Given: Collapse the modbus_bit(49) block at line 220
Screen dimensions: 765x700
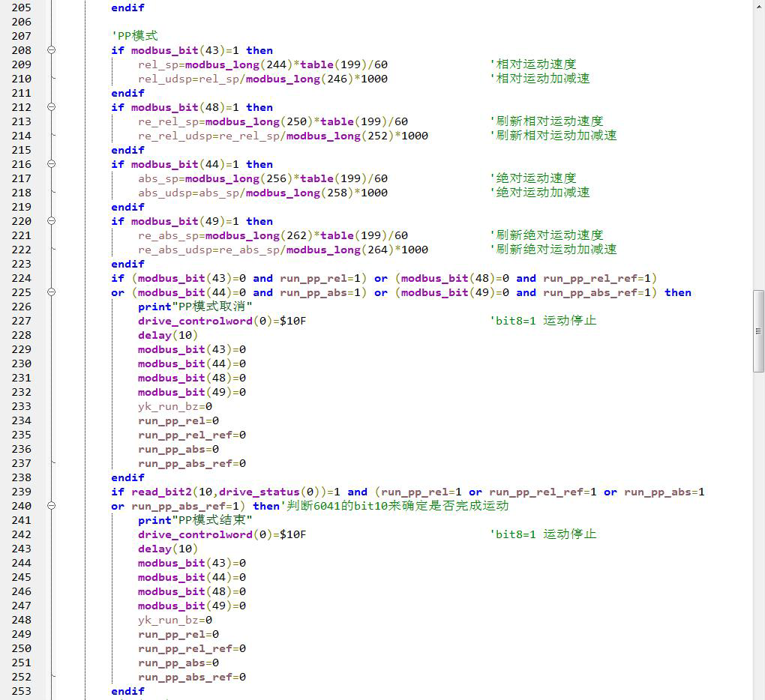Looking at the screenshot, I should pos(51,221).
